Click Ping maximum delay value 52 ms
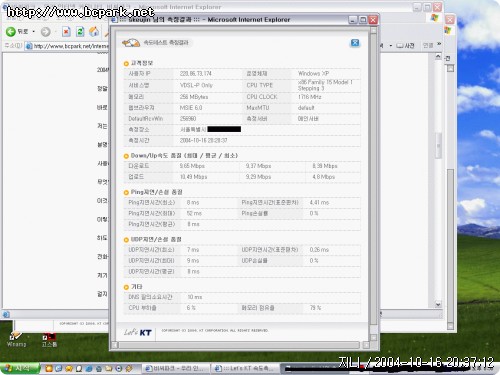 194,213
